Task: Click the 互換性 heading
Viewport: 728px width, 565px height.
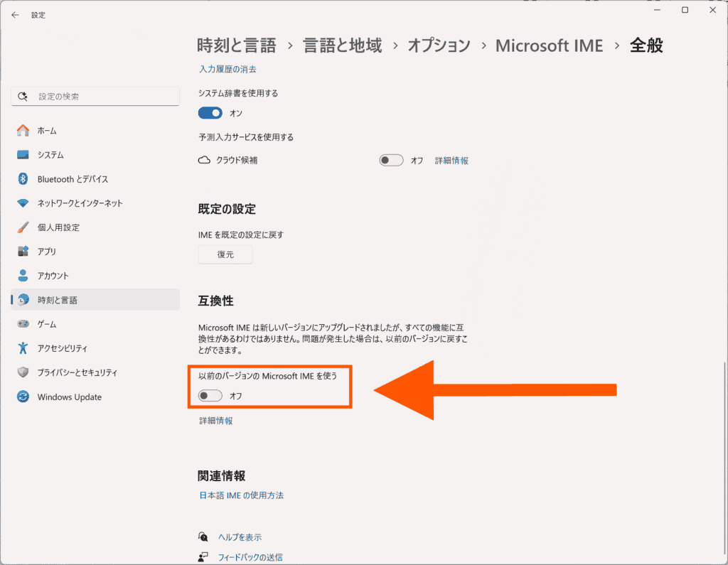Action: pyautogui.click(x=216, y=301)
